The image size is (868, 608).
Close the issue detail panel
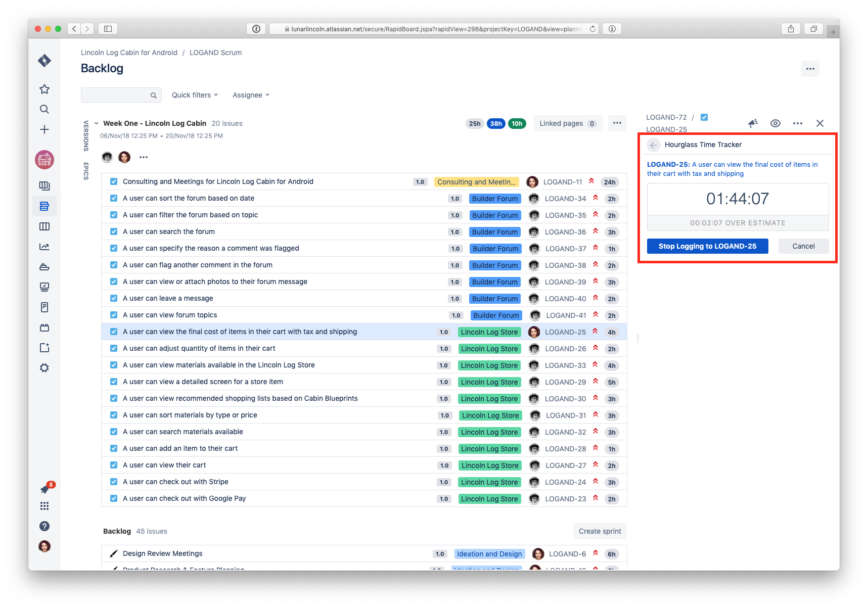click(x=820, y=123)
